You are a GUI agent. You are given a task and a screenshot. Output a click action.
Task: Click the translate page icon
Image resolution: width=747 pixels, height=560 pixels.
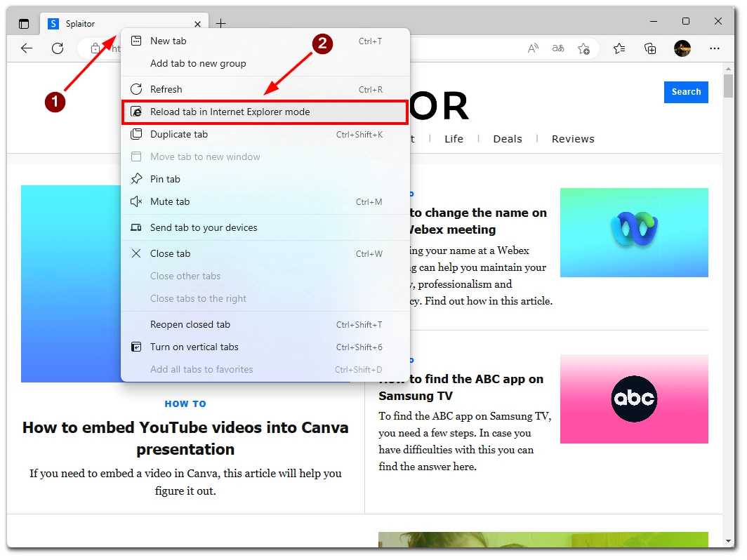click(x=558, y=48)
